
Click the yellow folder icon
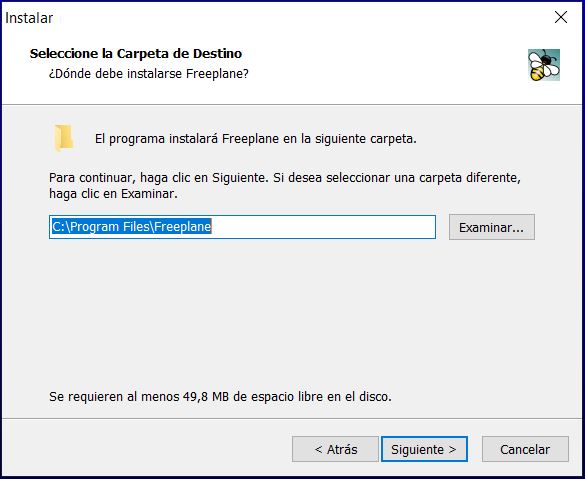pos(63,138)
